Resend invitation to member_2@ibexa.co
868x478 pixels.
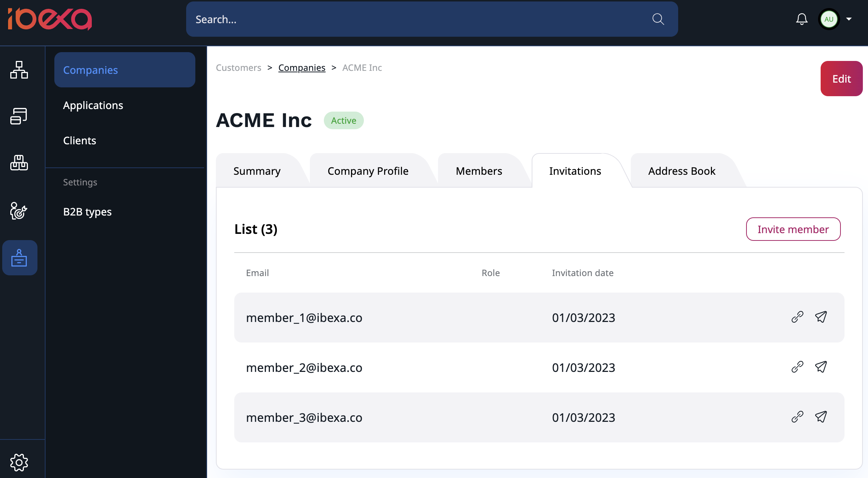(x=821, y=367)
